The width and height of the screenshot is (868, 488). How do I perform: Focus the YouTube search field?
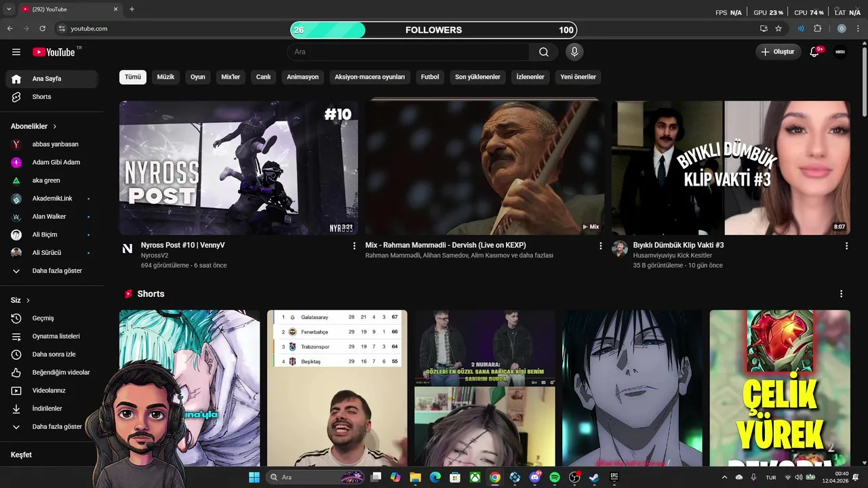click(408, 52)
